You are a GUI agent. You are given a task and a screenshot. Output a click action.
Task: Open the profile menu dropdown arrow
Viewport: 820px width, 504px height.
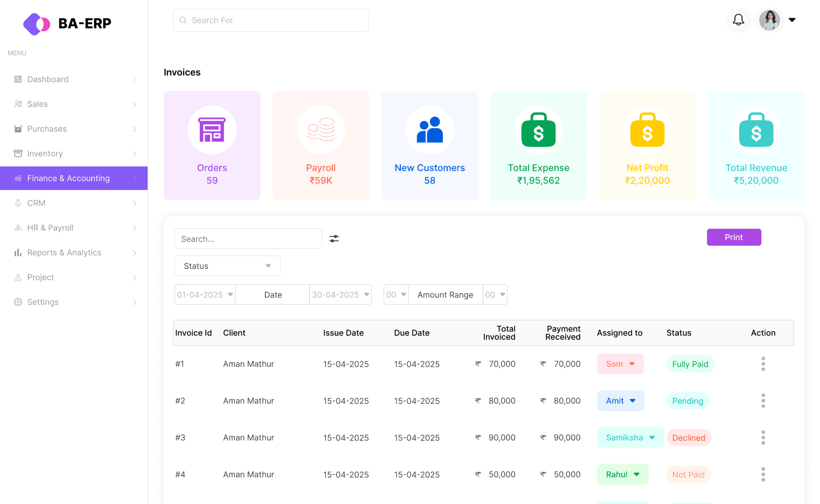pyautogui.click(x=792, y=20)
